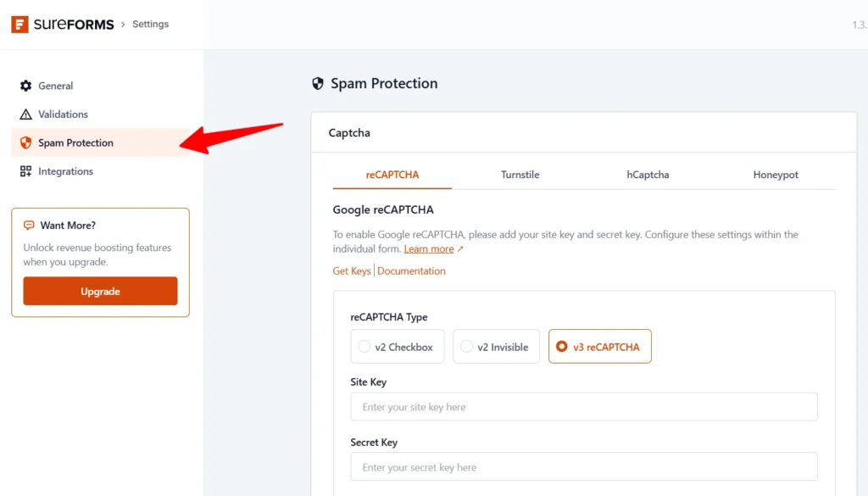Click the Settings breadcrumb label
The height and width of the screenshot is (496, 868).
150,24
